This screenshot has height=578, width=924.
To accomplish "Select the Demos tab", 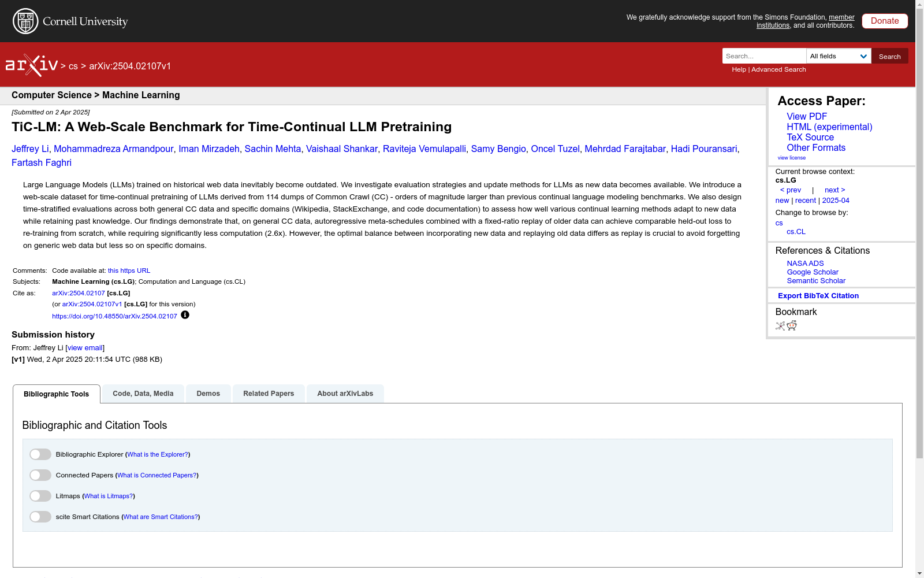I will pyautogui.click(x=208, y=394).
